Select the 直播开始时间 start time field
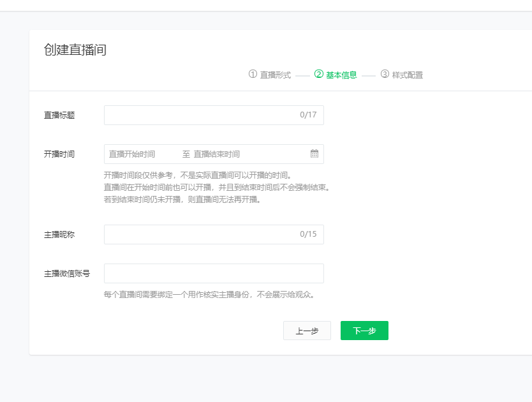 tap(132, 154)
